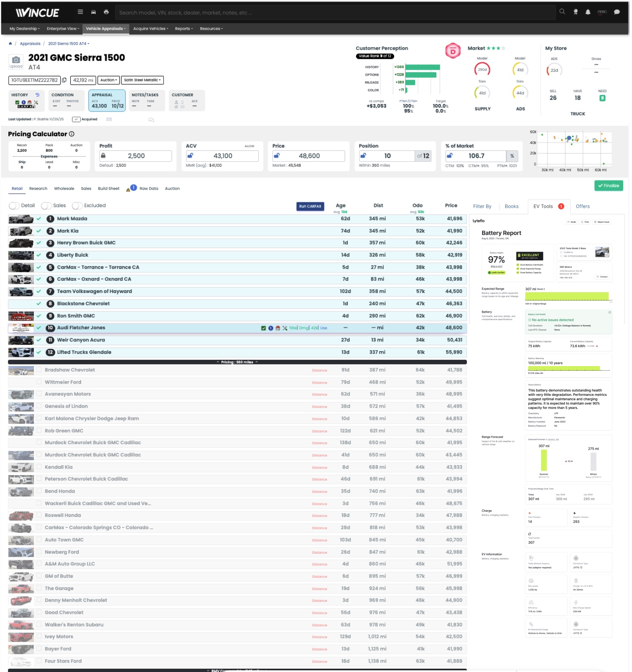Screen dimensions: 632x672
Task: Toggle the Excluded switch
Action: tap(77, 206)
